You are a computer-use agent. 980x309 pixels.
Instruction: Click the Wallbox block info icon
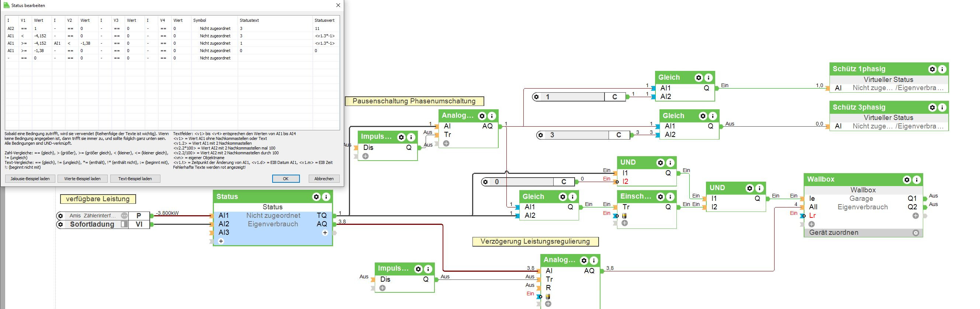tap(917, 179)
